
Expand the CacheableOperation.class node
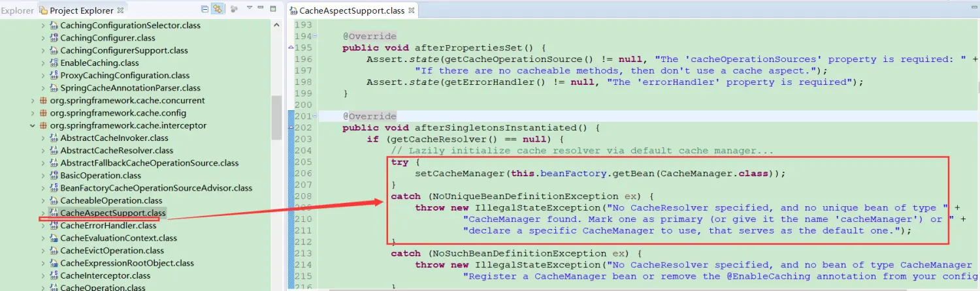click(x=43, y=201)
